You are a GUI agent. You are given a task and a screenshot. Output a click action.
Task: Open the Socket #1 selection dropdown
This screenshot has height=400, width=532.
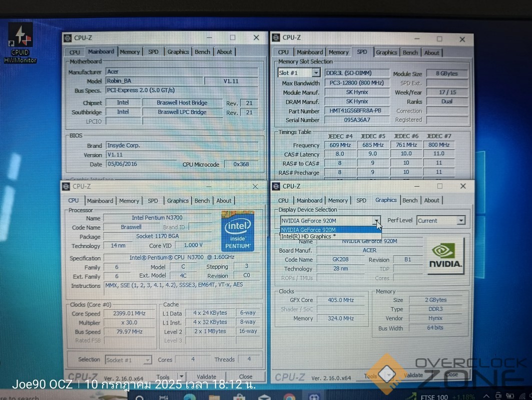[x=128, y=360]
